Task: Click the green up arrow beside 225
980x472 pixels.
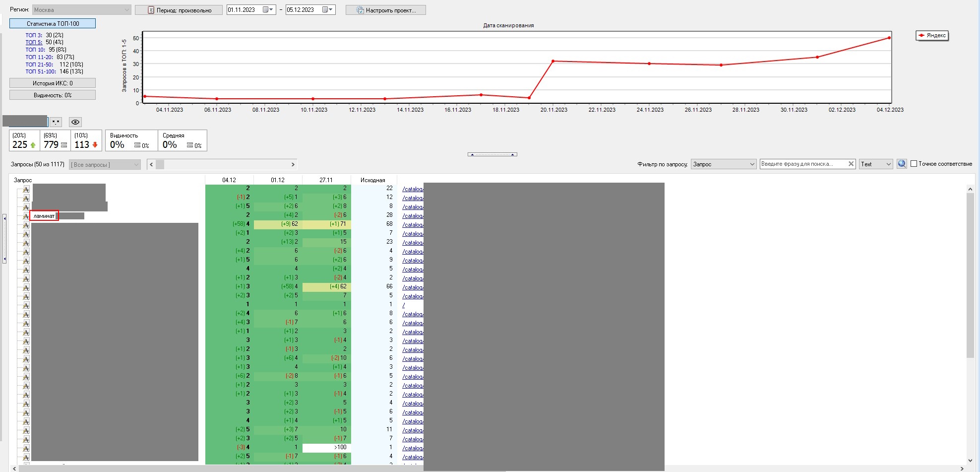Action: [33, 145]
